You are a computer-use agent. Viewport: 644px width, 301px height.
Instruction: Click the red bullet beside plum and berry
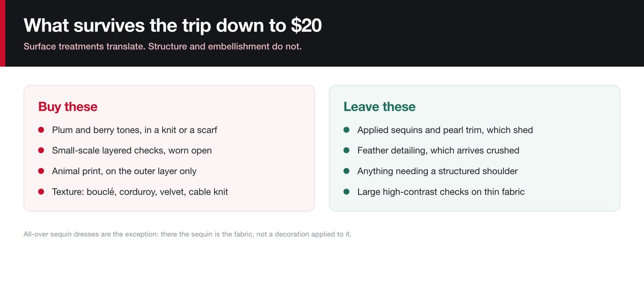(41, 130)
